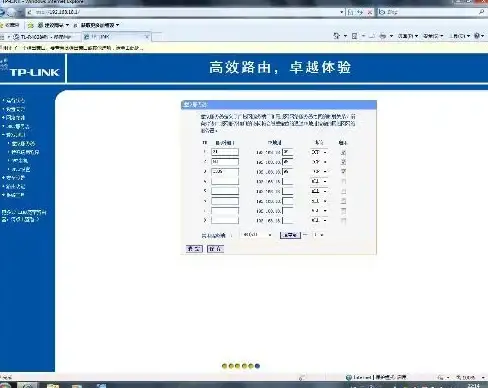Open the Page menu in the command bar
The width and height of the screenshot is (488, 388).
408,36
